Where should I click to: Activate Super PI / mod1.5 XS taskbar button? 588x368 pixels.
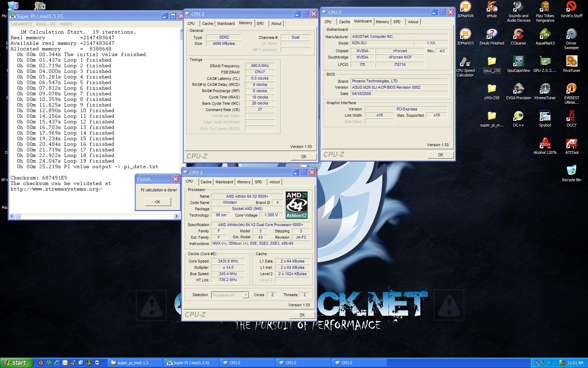[x=191, y=363]
